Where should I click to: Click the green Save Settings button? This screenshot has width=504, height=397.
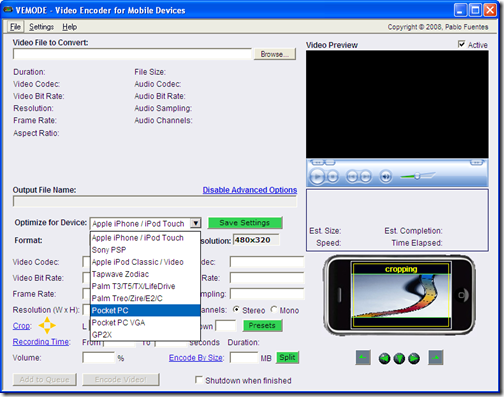(245, 223)
